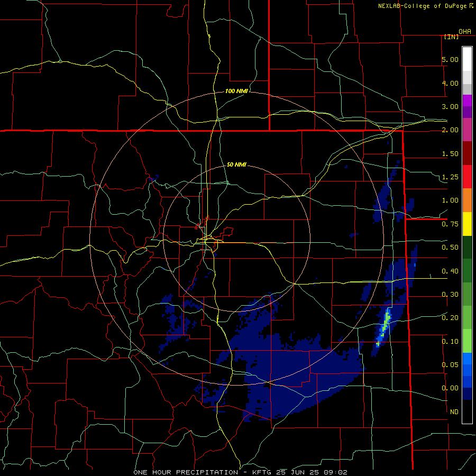Click the ONE HOUR PRECIPITATION title text
Viewport: 476px width, 476px height.
pos(186,472)
